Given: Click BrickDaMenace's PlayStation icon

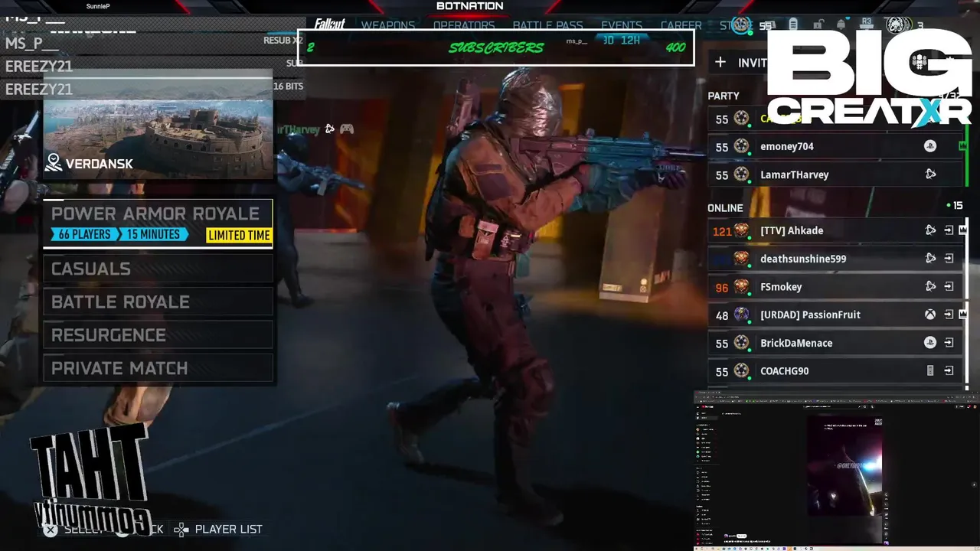Looking at the screenshot, I should (x=930, y=343).
